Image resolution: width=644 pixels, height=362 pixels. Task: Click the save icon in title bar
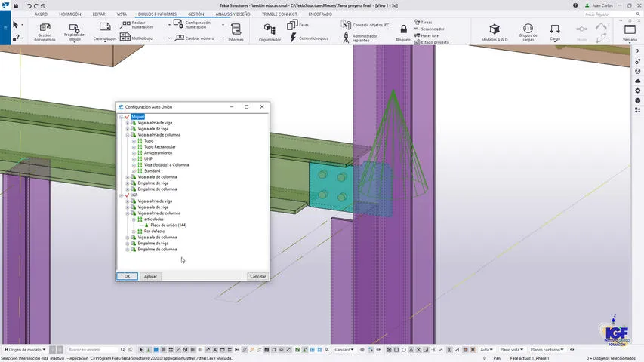[x=16, y=6]
